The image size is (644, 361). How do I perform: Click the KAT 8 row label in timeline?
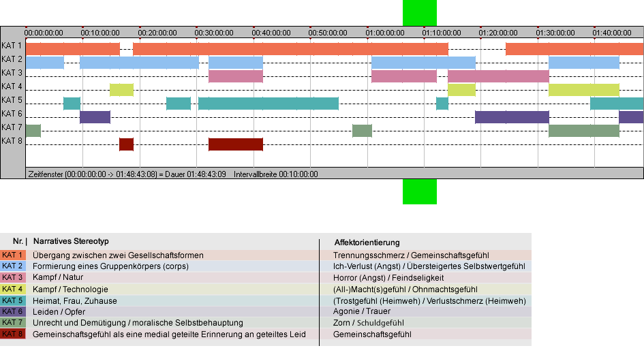pos(12,141)
